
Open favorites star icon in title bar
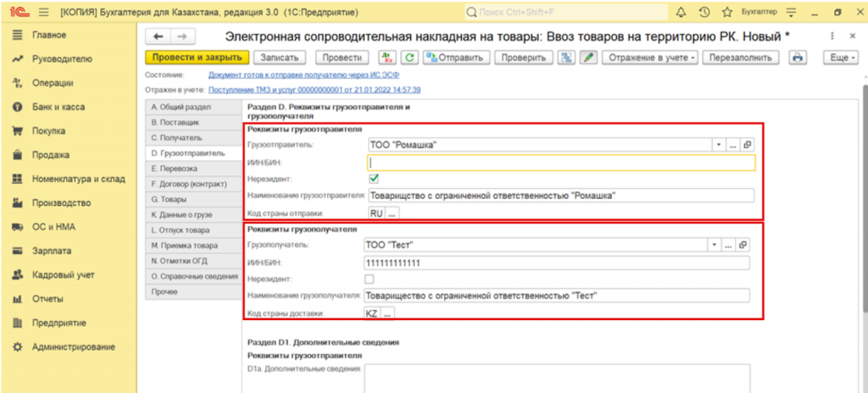[727, 12]
